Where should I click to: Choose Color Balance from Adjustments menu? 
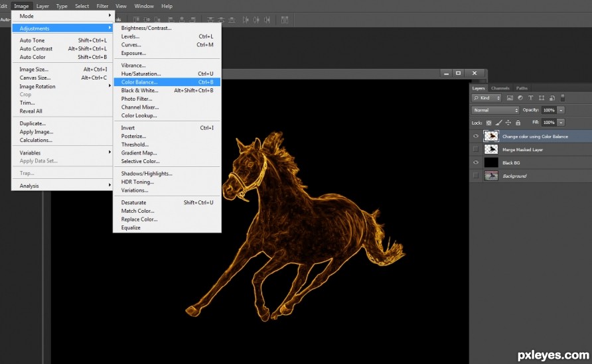tap(167, 82)
